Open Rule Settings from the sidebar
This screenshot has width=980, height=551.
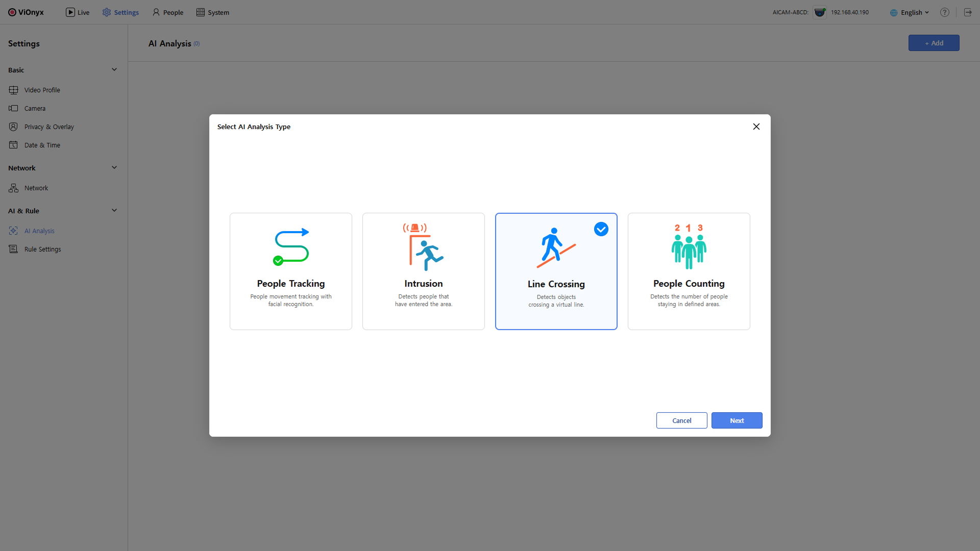[42, 249]
